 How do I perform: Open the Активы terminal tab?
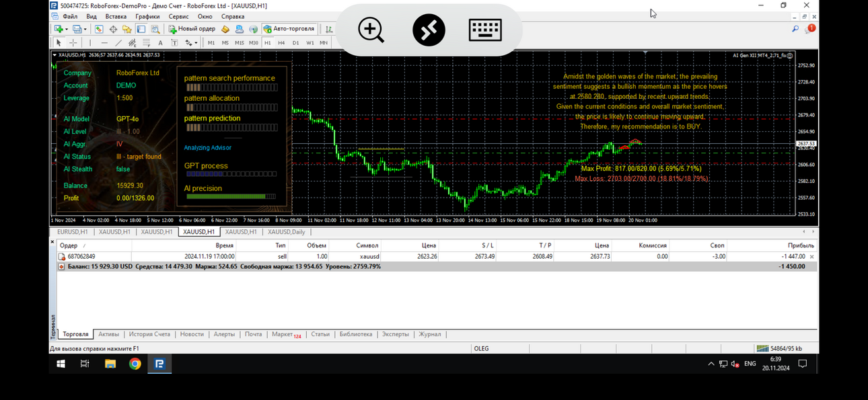click(x=108, y=334)
